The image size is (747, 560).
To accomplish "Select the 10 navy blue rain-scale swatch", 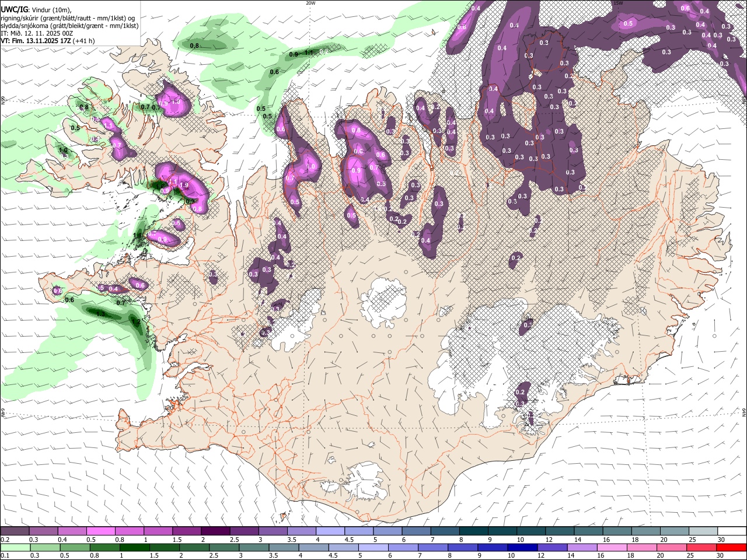I will 522,547.
